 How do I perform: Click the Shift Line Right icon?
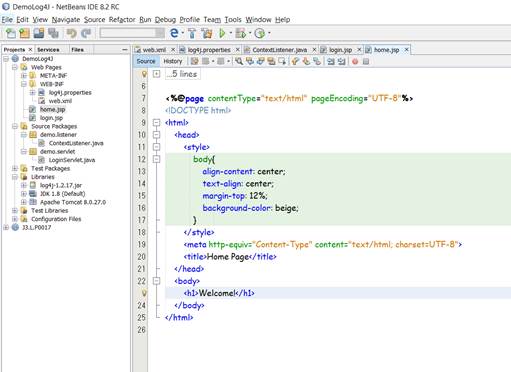(x=342, y=61)
